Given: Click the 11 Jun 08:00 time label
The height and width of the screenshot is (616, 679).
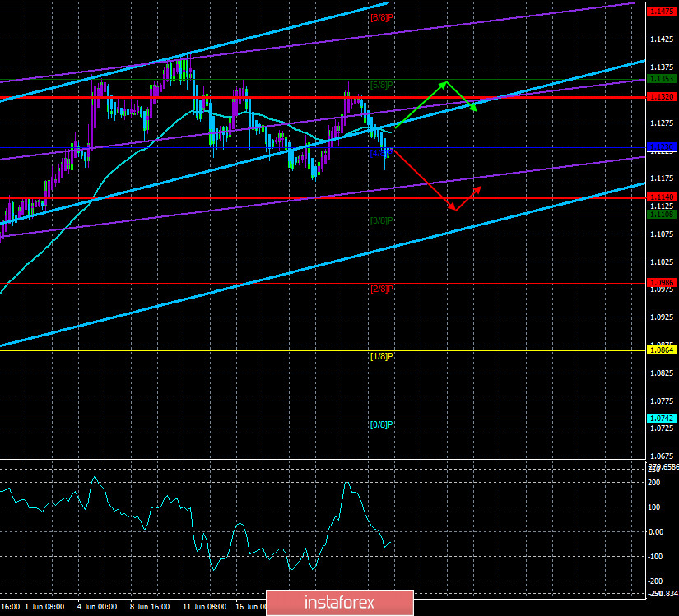Looking at the screenshot, I should [x=203, y=607].
